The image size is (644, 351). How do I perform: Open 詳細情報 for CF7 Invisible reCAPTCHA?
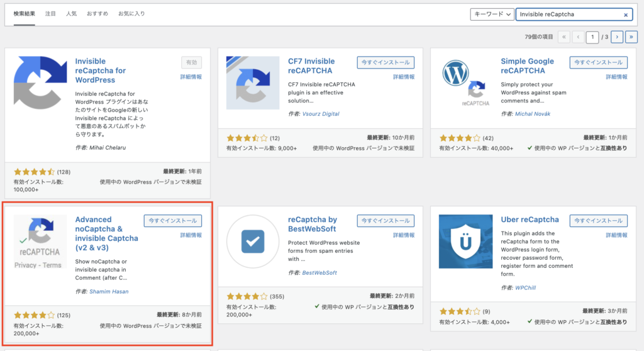(404, 77)
